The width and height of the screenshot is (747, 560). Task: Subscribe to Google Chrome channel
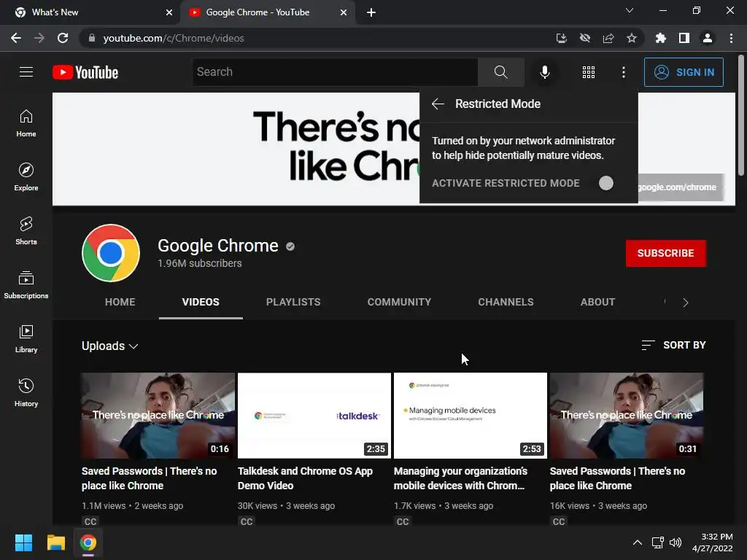(665, 253)
